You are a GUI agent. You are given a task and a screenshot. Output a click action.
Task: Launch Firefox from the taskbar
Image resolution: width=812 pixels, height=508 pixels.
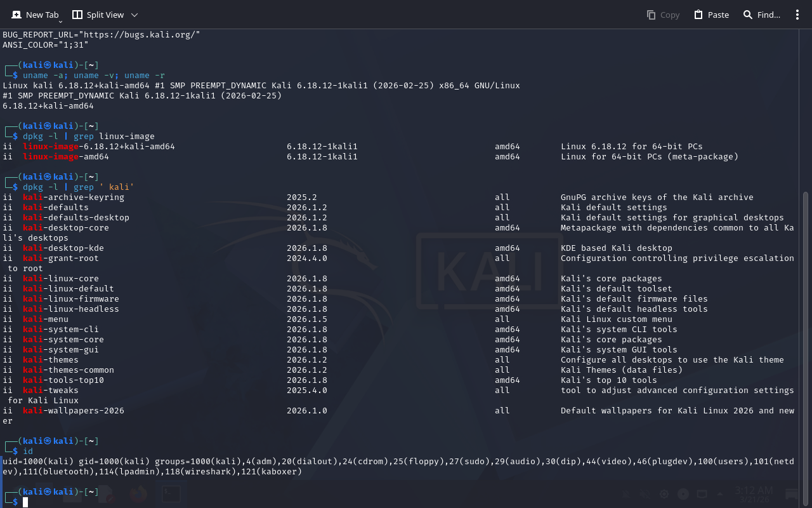[138, 494]
